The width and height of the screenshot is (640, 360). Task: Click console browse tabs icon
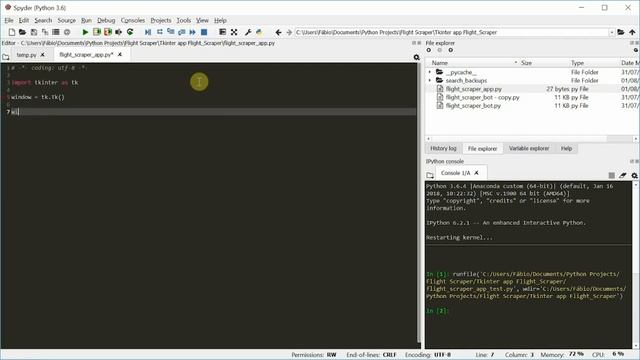pyautogui.click(x=430, y=176)
